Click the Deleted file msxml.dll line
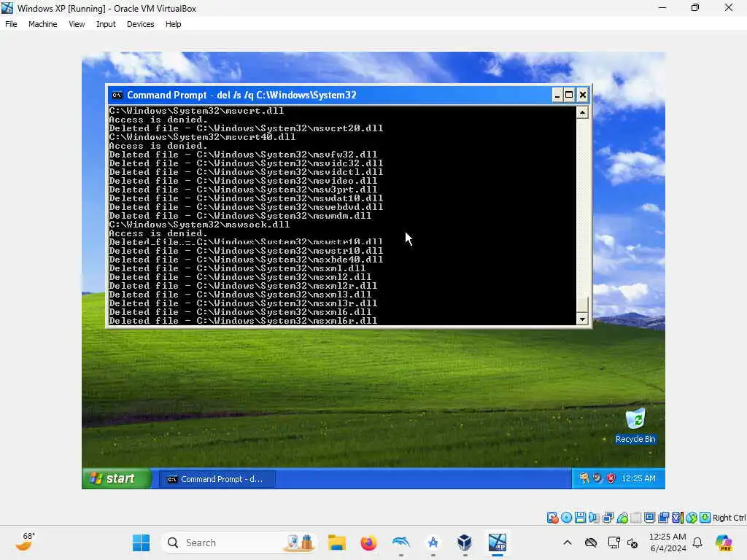The image size is (747, 560). tap(237, 268)
